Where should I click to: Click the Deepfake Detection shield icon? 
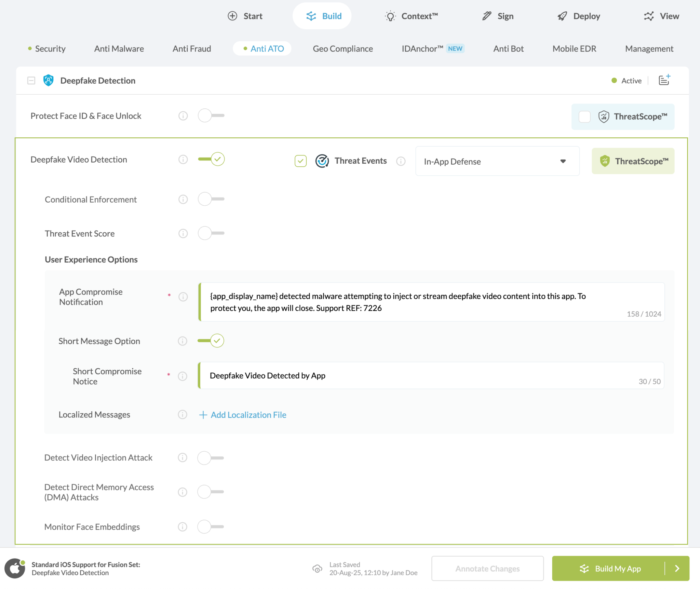(x=48, y=81)
